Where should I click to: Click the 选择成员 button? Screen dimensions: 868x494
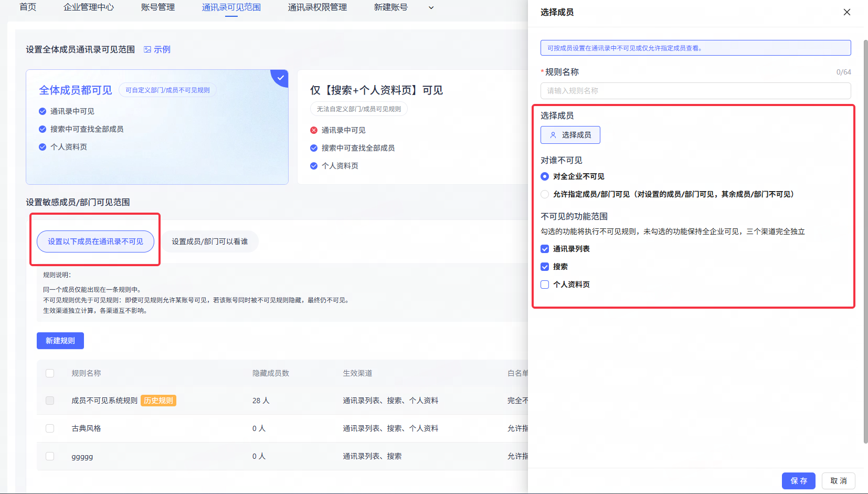point(570,135)
